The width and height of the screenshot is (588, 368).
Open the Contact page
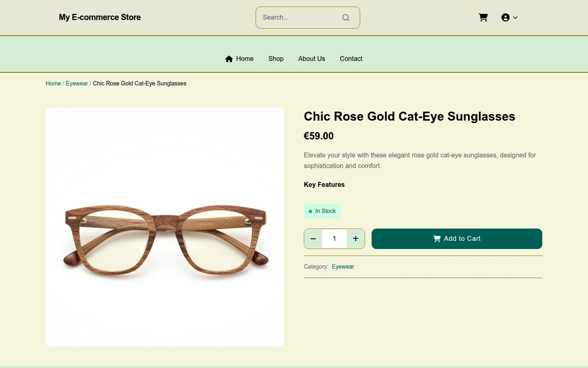coord(351,58)
